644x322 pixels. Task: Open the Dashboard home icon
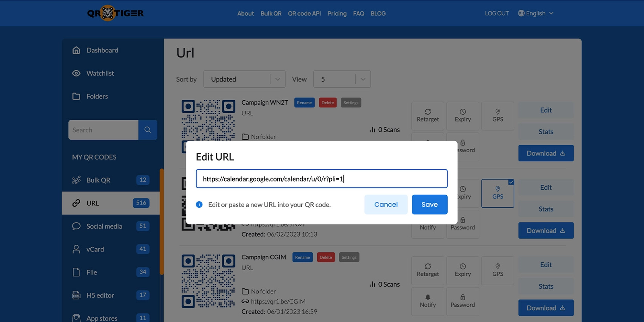point(76,50)
